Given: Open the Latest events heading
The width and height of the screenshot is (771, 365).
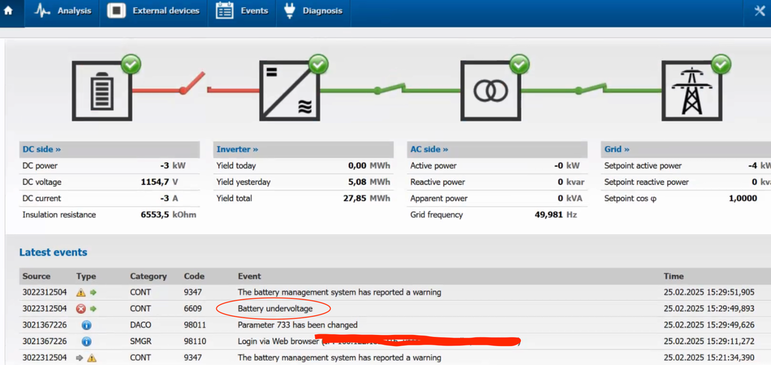Looking at the screenshot, I should click(x=53, y=252).
